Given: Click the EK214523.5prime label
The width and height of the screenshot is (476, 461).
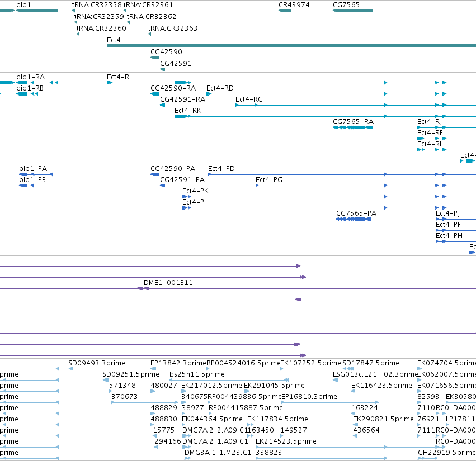Looking at the screenshot, I should 286,441.
